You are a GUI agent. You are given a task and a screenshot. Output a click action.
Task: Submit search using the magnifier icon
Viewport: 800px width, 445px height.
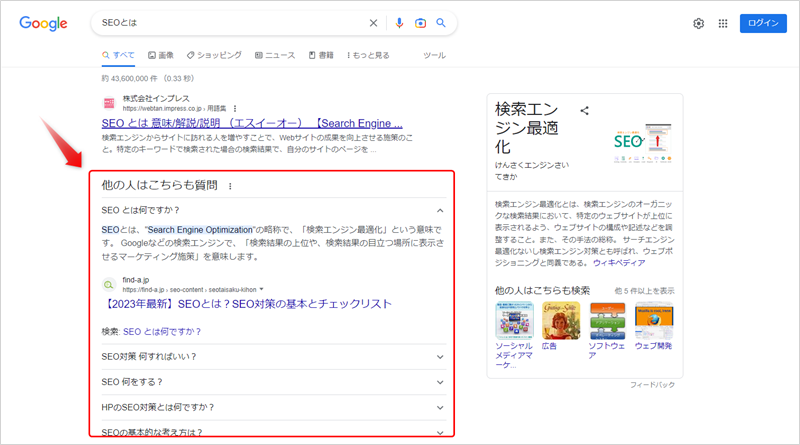click(441, 23)
